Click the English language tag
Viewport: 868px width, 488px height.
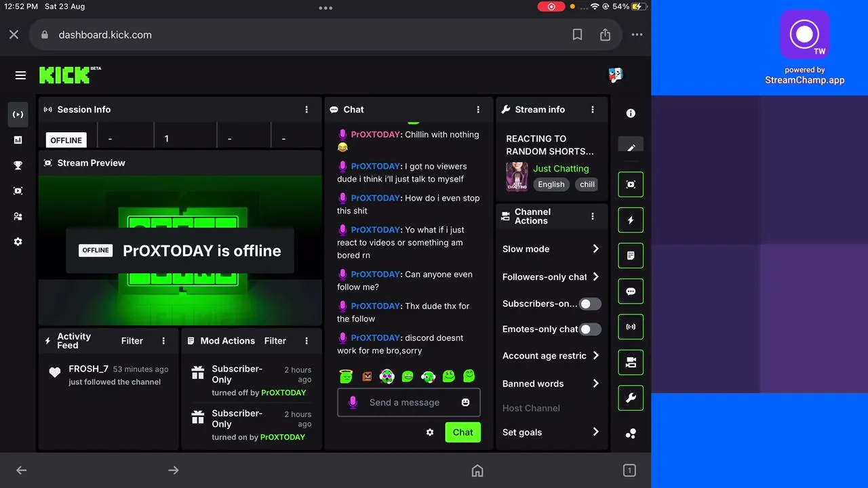pyautogui.click(x=551, y=184)
